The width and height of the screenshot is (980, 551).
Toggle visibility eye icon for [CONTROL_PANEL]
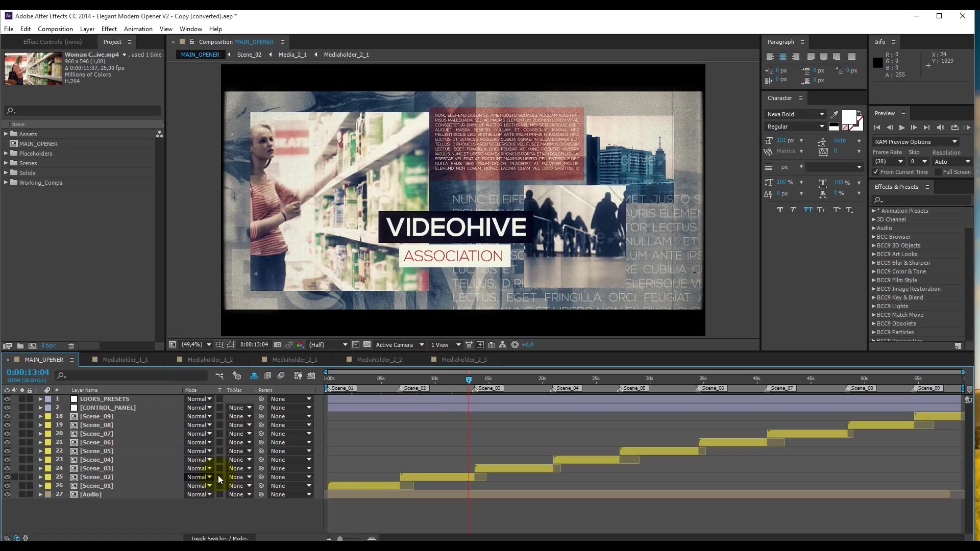(x=7, y=407)
